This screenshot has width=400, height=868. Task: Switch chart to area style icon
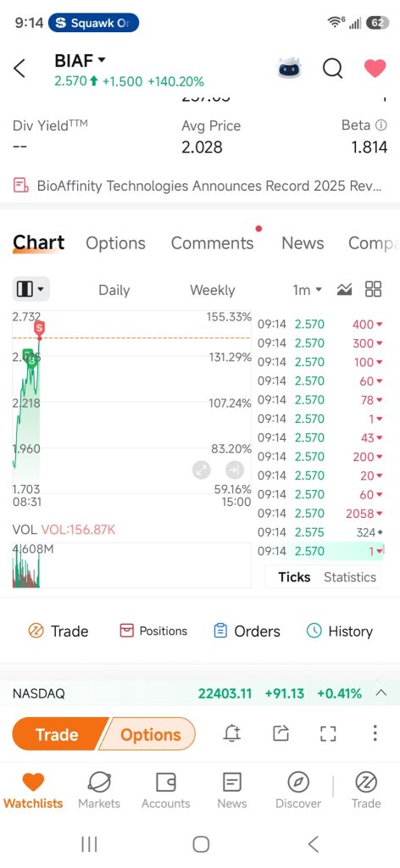point(344,289)
